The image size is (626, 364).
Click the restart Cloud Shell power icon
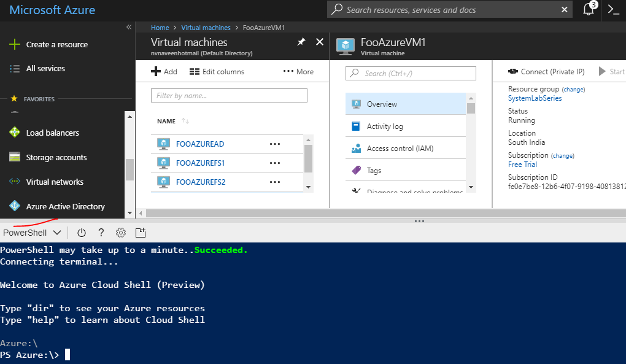pos(81,232)
